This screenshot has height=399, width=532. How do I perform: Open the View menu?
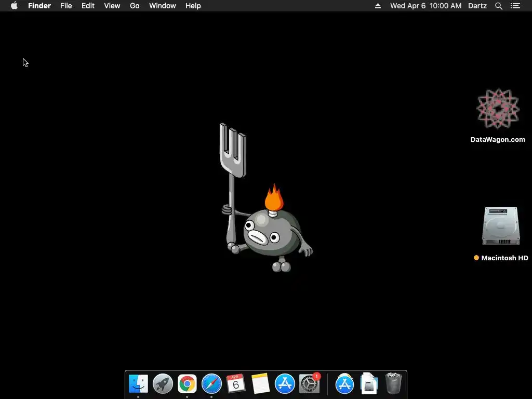(x=112, y=6)
